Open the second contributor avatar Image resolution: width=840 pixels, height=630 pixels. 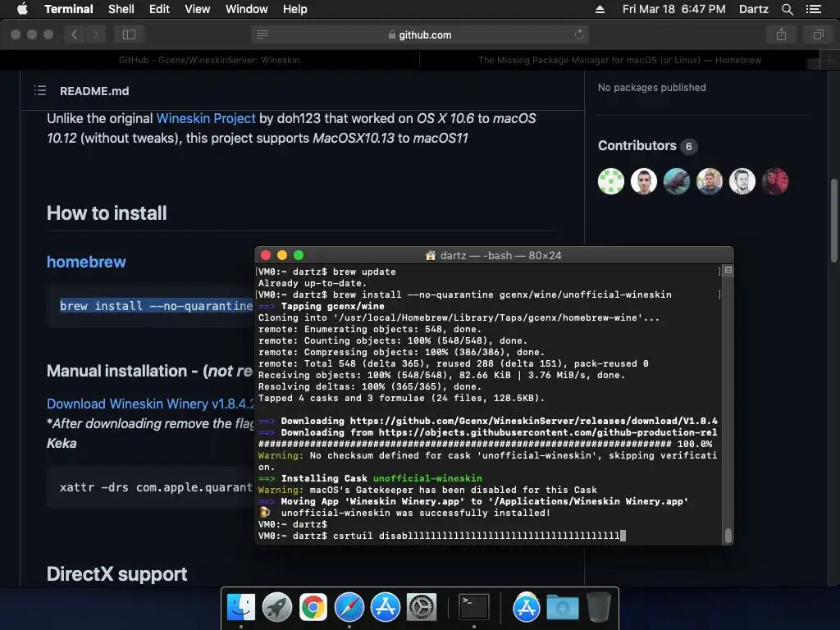pyautogui.click(x=643, y=181)
